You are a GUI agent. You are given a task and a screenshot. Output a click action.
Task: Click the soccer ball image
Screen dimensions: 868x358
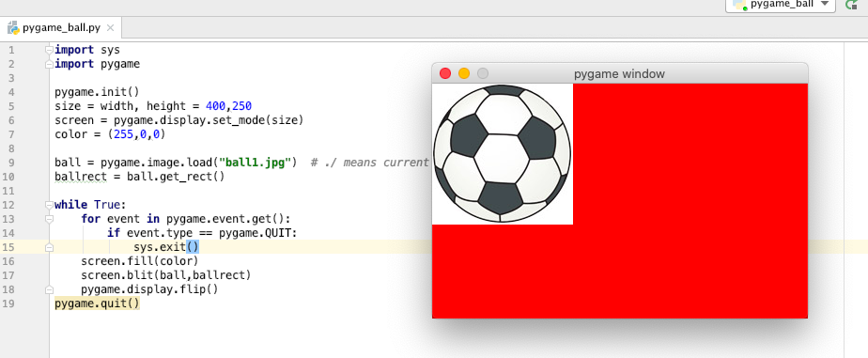tap(502, 153)
